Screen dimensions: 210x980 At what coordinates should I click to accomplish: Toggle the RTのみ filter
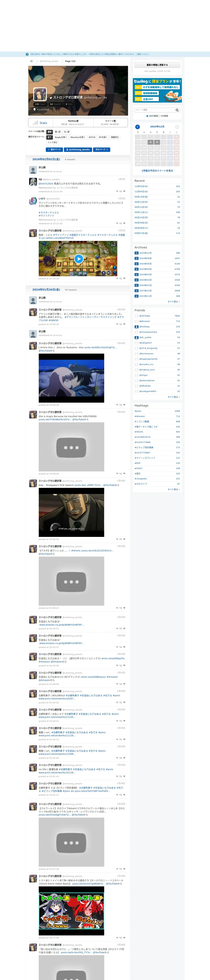point(92,137)
